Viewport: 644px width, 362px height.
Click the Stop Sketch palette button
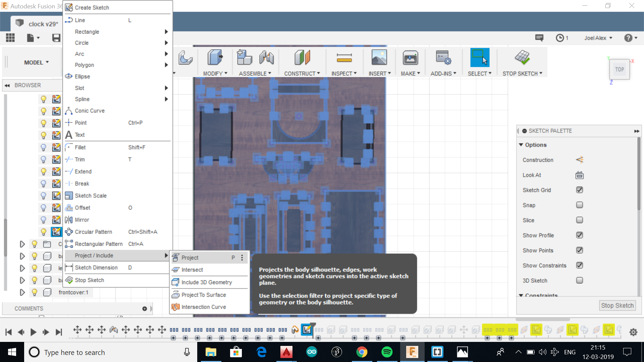point(617,305)
